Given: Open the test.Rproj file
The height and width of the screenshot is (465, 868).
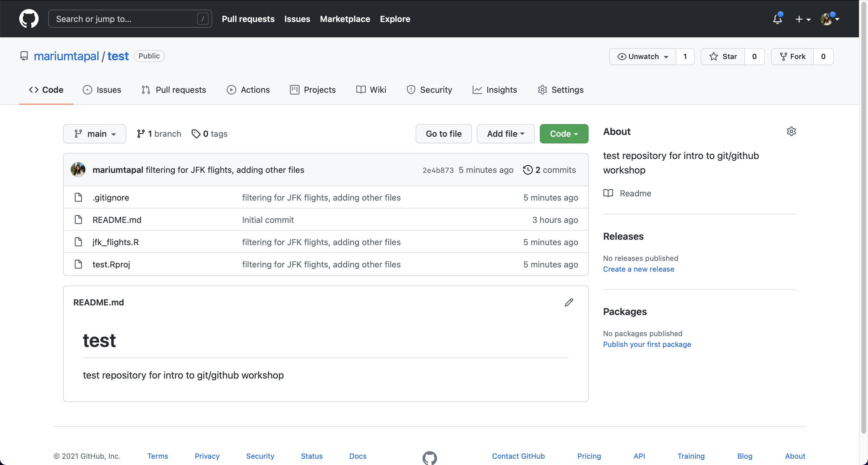Looking at the screenshot, I should point(111,264).
